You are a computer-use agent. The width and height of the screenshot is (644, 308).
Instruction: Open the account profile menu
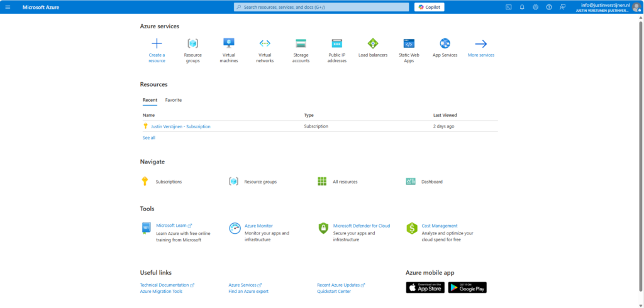[636, 7]
